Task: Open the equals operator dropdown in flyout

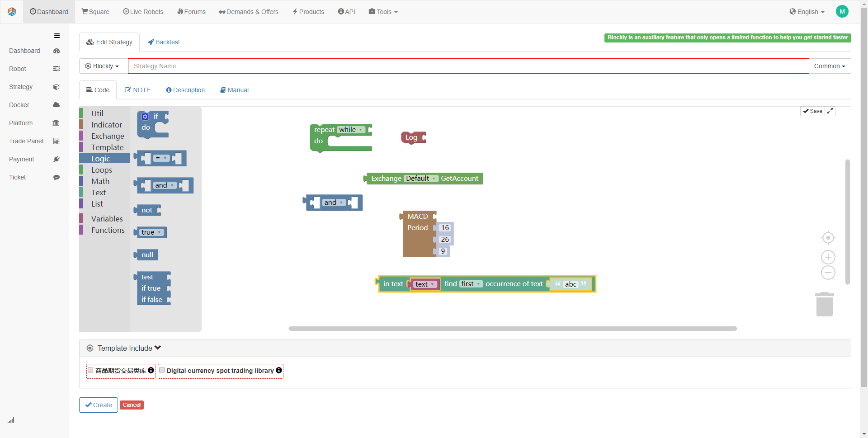Action: (x=161, y=158)
